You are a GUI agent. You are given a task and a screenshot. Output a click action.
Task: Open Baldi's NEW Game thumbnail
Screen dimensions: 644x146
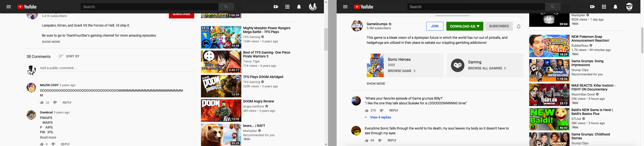click(549, 119)
